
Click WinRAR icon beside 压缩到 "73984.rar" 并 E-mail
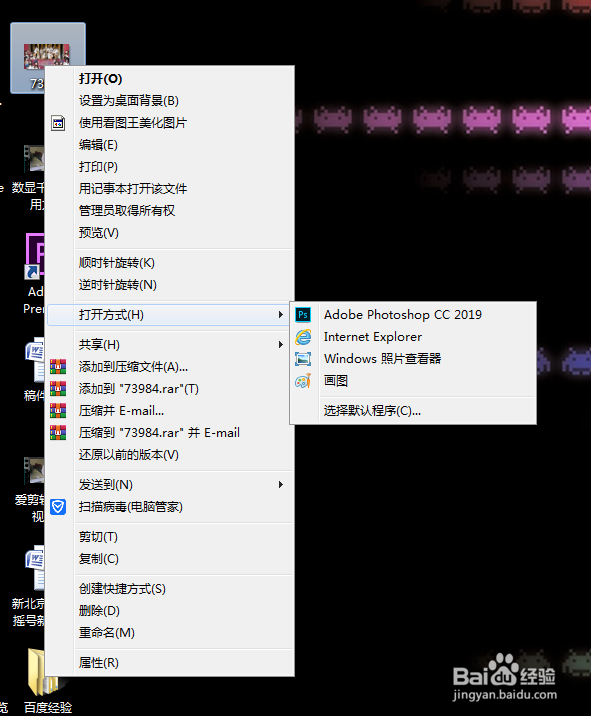pos(58,432)
